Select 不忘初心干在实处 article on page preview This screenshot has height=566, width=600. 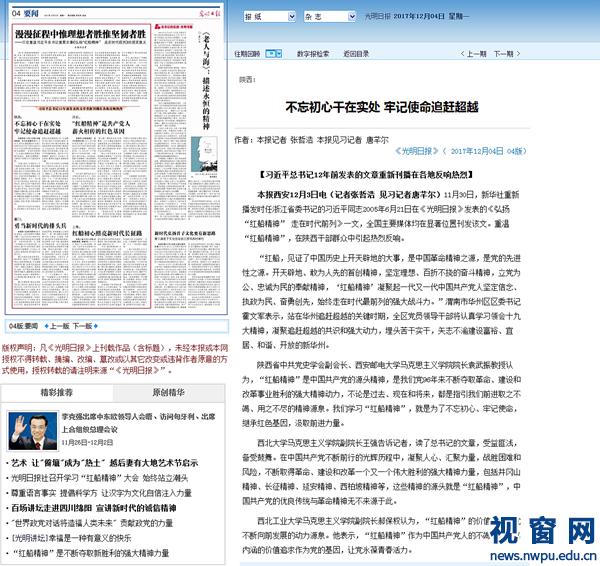(38, 127)
